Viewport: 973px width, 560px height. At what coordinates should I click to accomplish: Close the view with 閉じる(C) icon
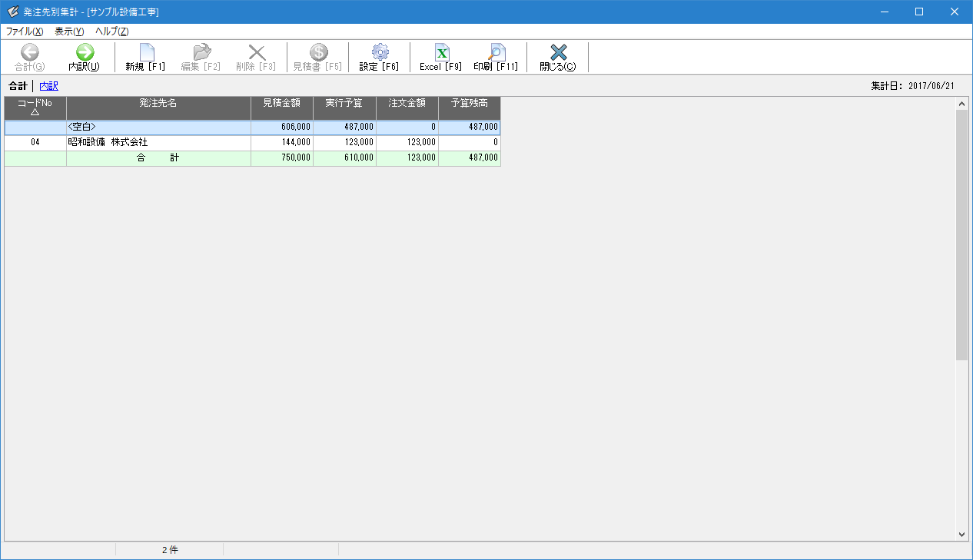[x=558, y=52]
